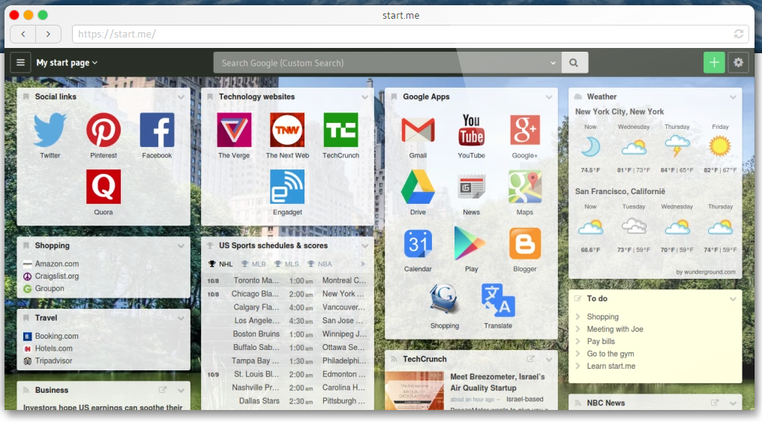Go forward with the browser forward arrow
This screenshot has height=422, width=762.
[x=48, y=34]
